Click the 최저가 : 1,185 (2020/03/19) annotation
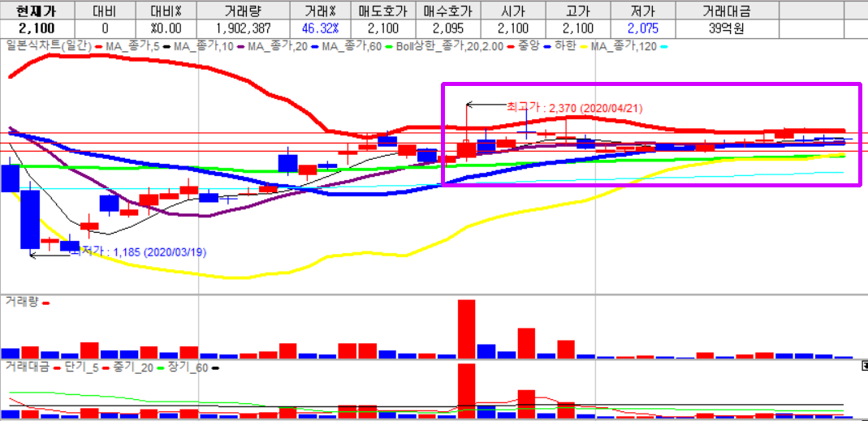 pos(137,252)
